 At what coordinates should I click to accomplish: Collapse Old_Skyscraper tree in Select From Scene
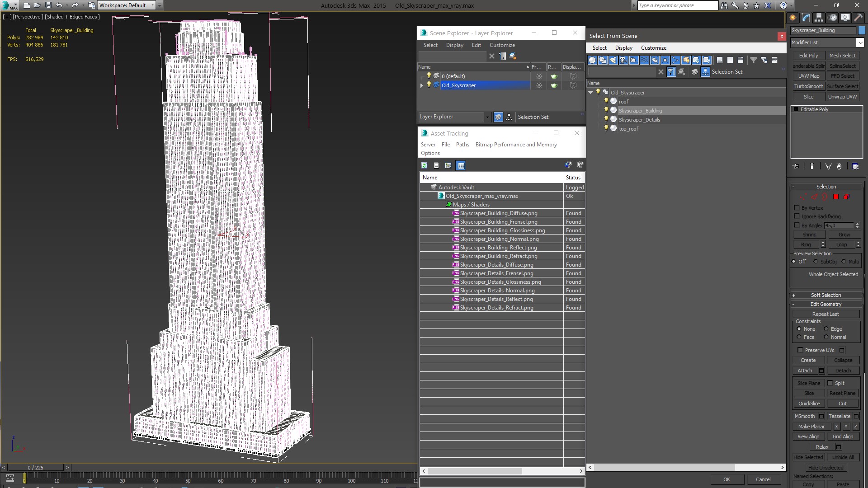coord(590,93)
